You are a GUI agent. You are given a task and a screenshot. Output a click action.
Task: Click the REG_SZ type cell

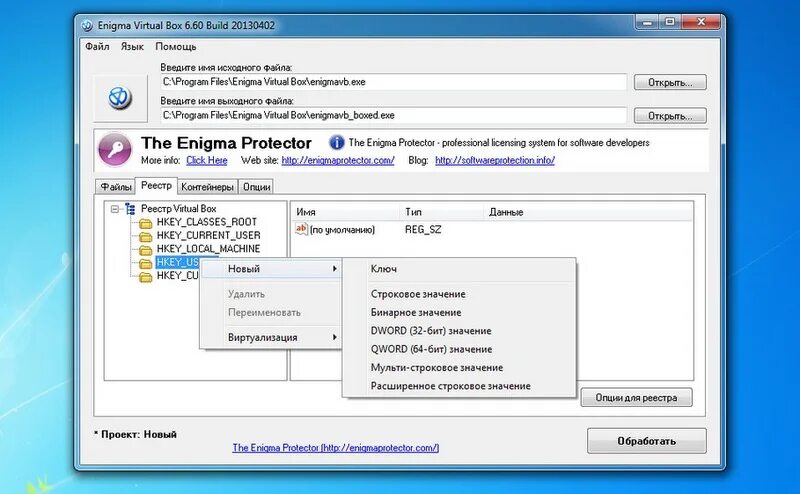(x=423, y=230)
